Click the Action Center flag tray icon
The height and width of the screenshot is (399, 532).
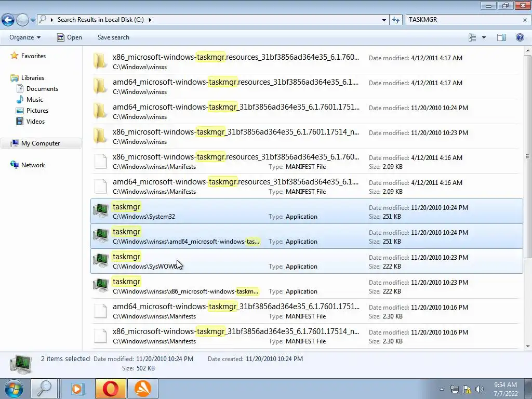[467, 389]
